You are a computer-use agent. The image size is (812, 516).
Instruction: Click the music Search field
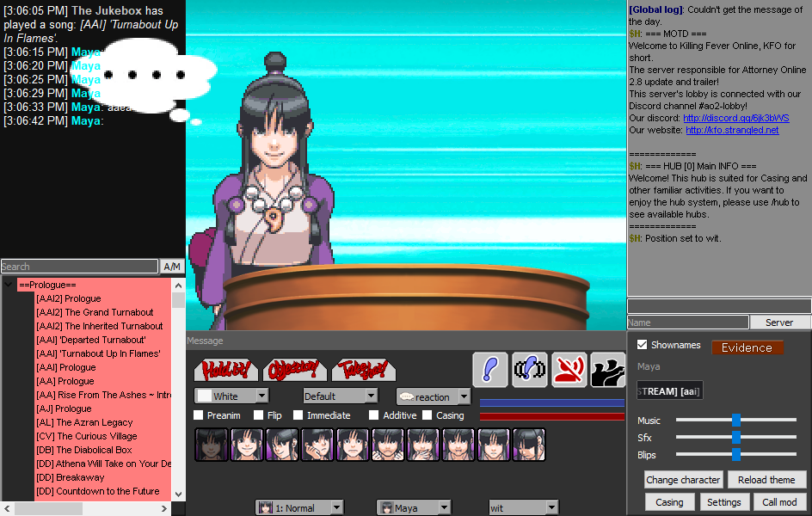pos(79,267)
